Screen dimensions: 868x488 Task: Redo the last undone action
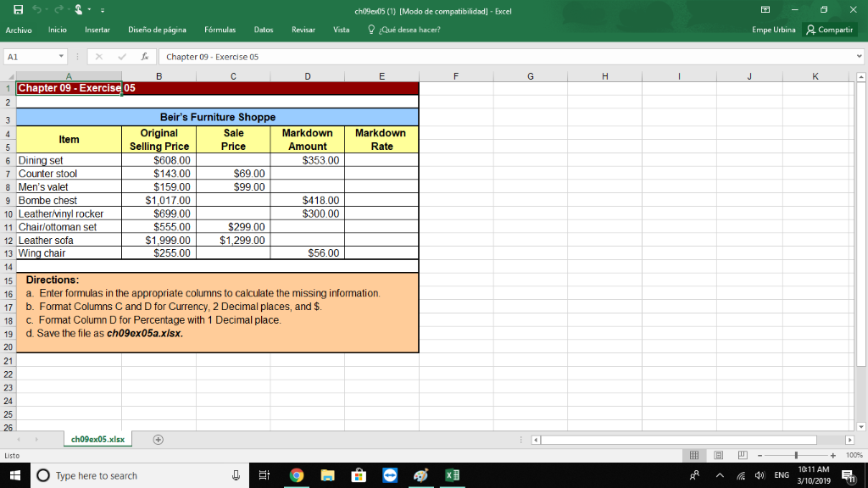click(58, 10)
